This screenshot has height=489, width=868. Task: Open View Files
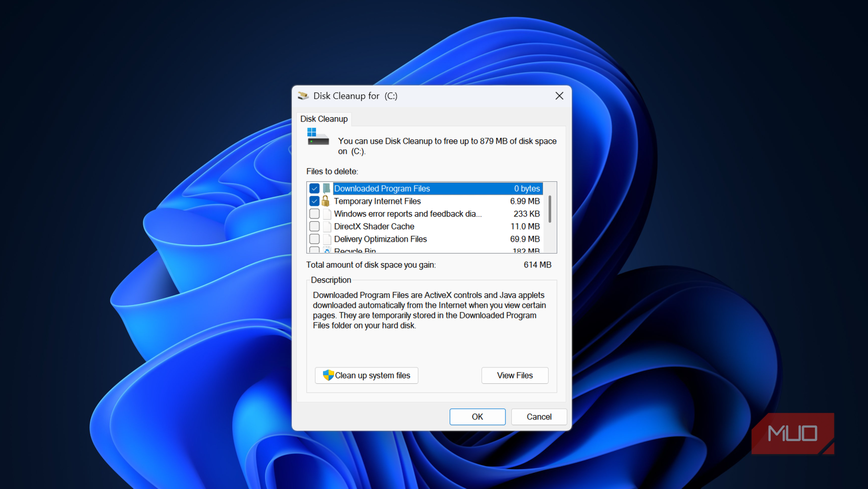(514, 375)
